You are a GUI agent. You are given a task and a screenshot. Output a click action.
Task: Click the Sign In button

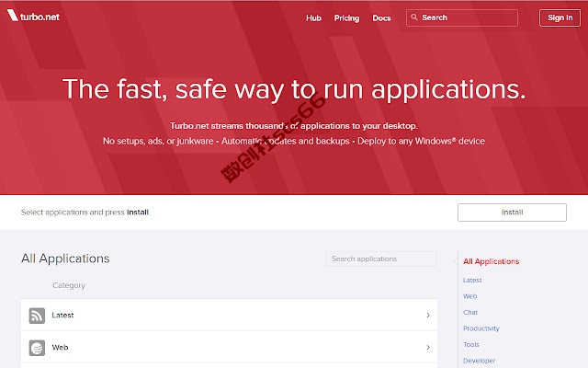click(x=560, y=17)
